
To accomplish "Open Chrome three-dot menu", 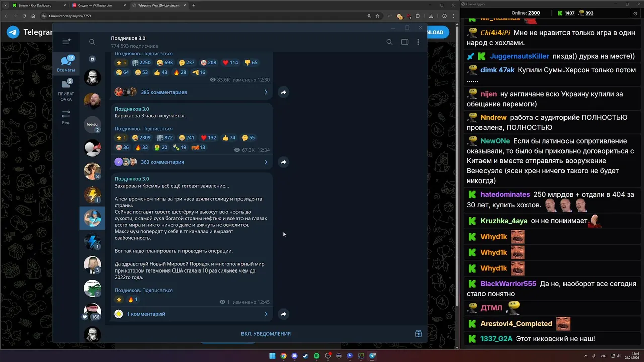I will click(x=453, y=16).
